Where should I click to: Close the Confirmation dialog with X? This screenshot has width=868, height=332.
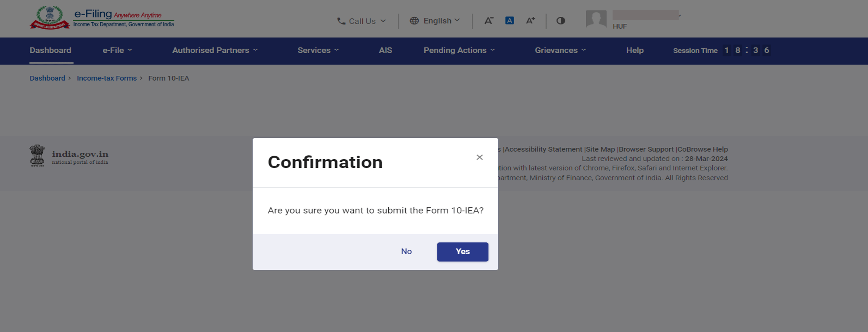[x=479, y=157]
